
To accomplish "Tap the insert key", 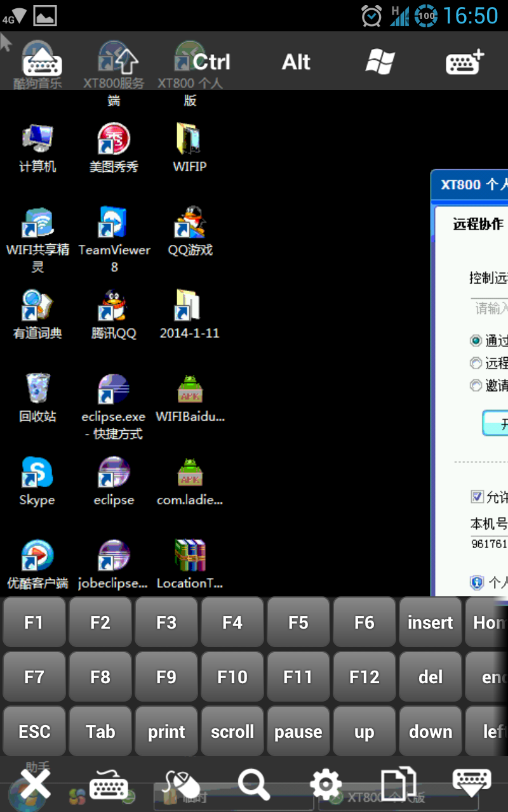I will tap(431, 622).
